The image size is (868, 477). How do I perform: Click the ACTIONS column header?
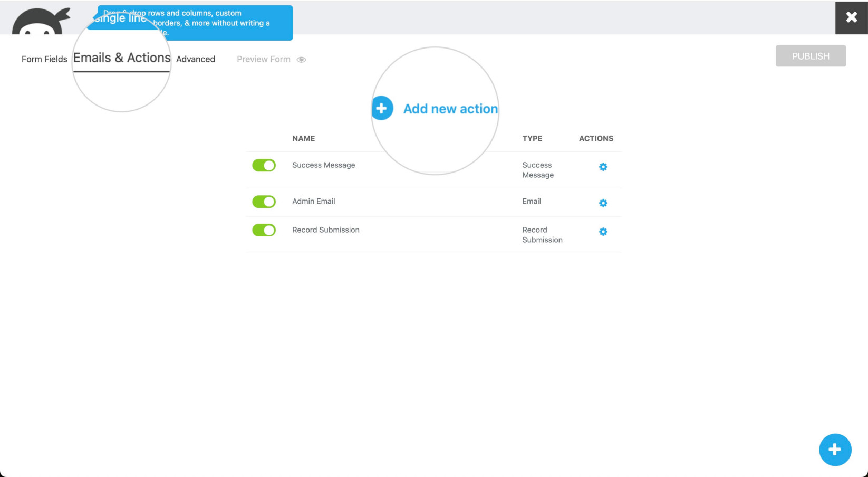click(596, 138)
